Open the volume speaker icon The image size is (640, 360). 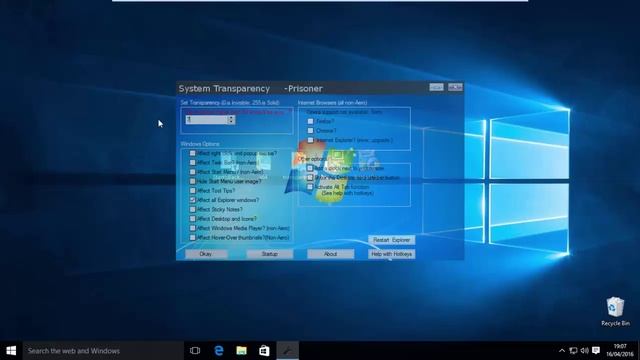584,351
